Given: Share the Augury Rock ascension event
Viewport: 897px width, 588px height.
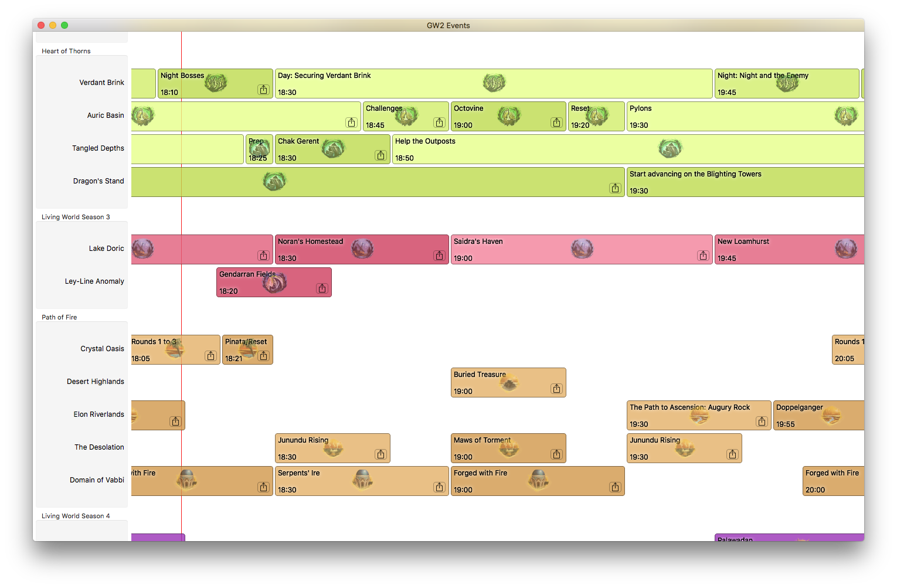Looking at the screenshot, I should (762, 422).
